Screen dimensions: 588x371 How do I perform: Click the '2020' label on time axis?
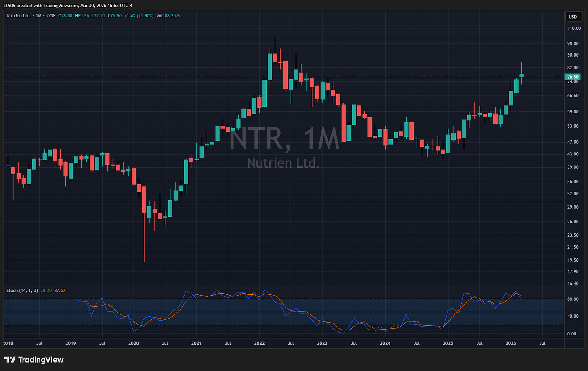134,343
